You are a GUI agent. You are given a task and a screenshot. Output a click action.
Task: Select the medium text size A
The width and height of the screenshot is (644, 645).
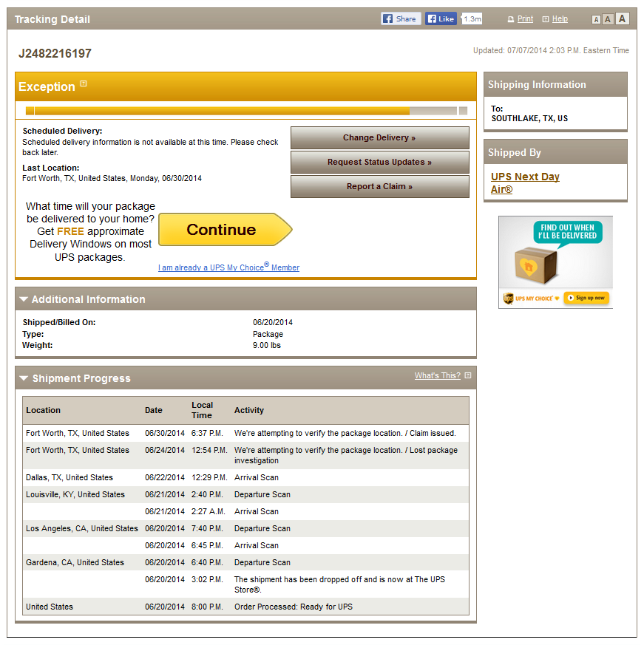(607, 19)
